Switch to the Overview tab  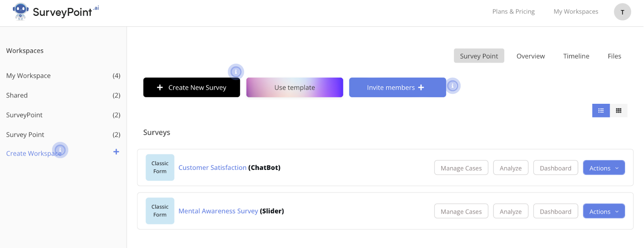pyautogui.click(x=530, y=56)
